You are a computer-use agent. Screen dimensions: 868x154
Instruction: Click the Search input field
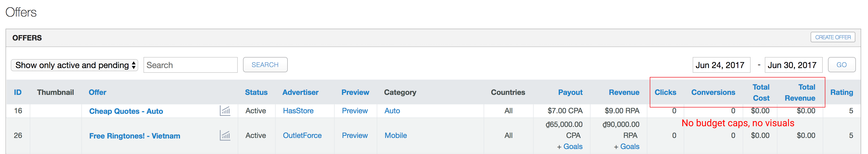coord(190,65)
